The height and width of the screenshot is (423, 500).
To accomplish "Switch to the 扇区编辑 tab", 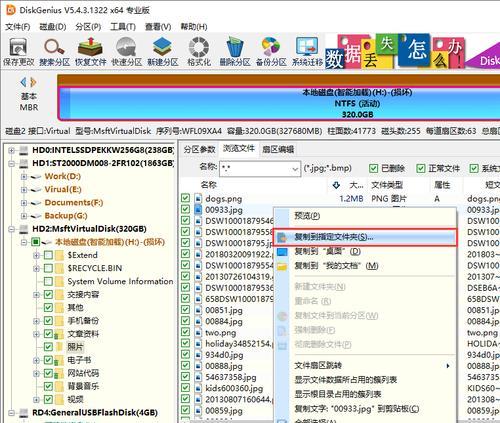I will [278, 149].
